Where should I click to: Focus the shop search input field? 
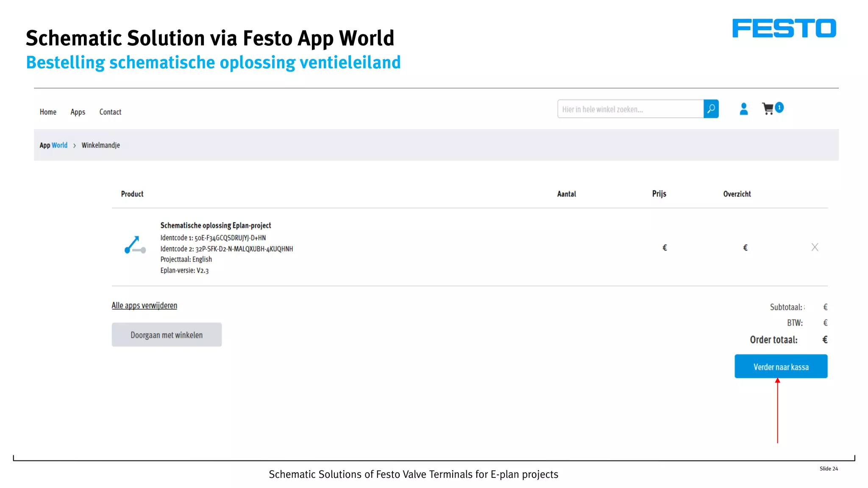[630, 109]
